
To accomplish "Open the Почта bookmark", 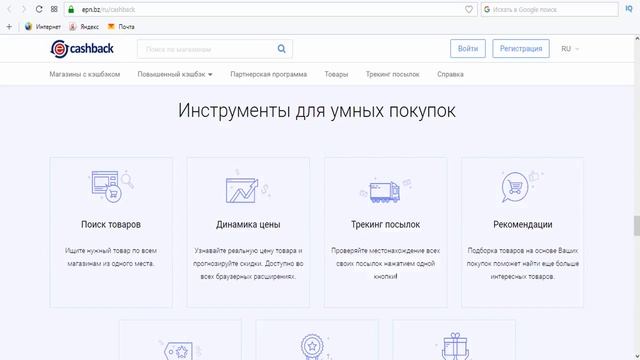I will (x=121, y=27).
